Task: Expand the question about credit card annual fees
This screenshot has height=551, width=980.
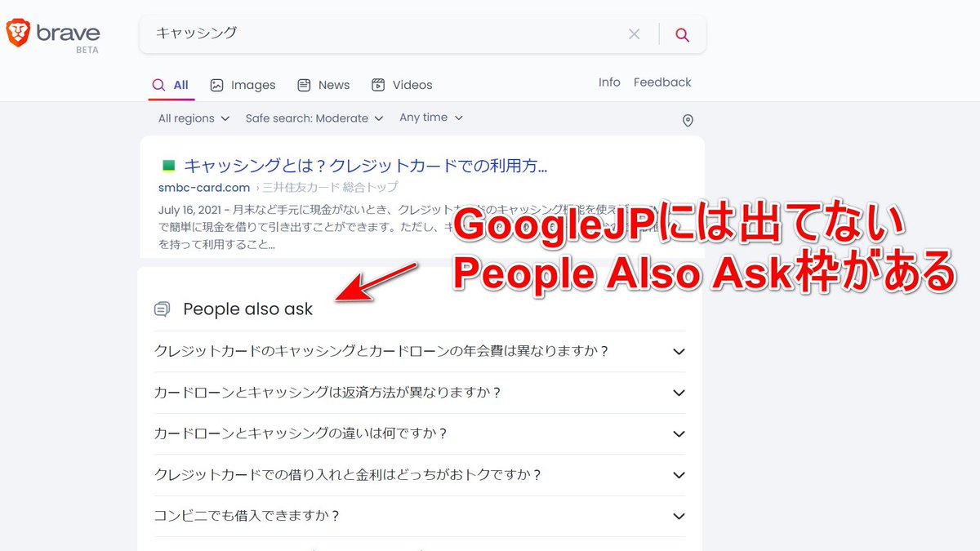Action: (x=679, y=351)
